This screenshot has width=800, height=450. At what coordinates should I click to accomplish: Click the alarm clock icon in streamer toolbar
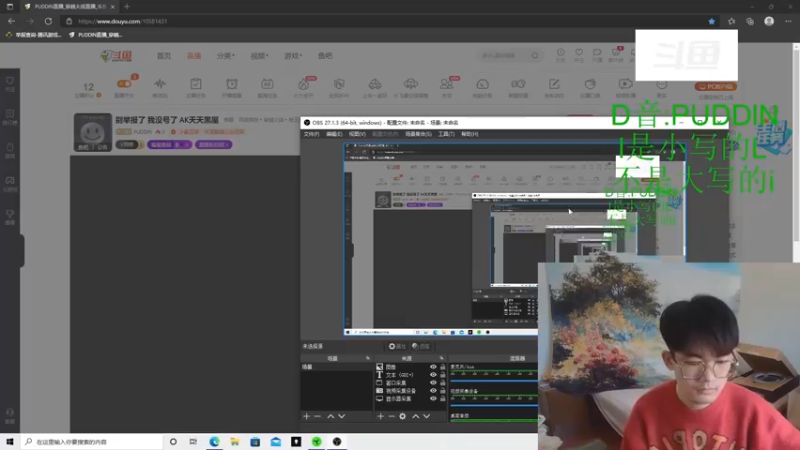click(232, 84)
